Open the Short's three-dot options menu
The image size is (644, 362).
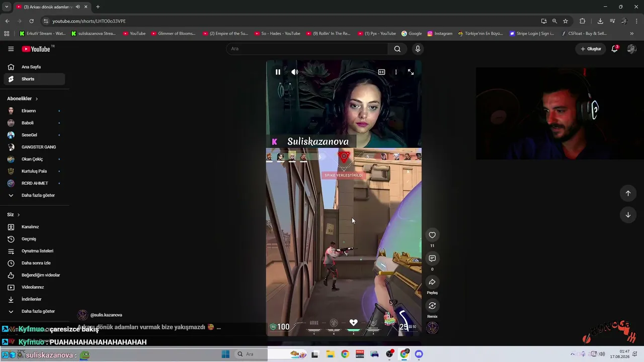tap(396, 72)
